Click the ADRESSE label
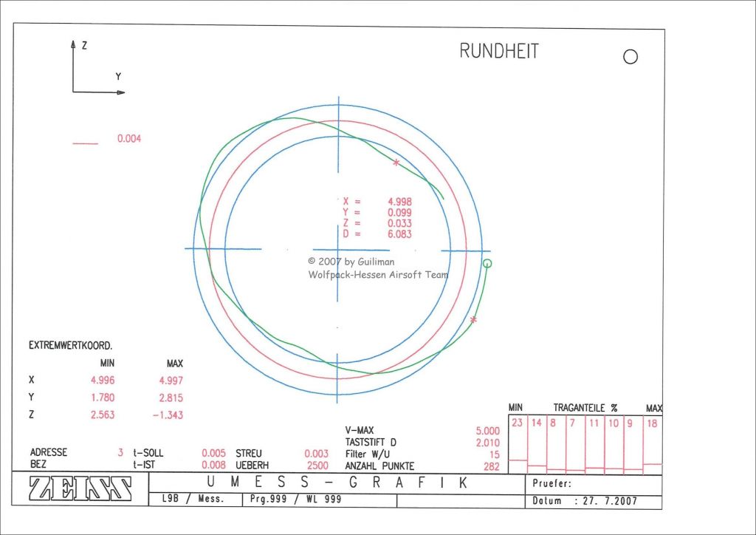The height and width of the screenshot is (535, 756). click(x=49, y=452)
